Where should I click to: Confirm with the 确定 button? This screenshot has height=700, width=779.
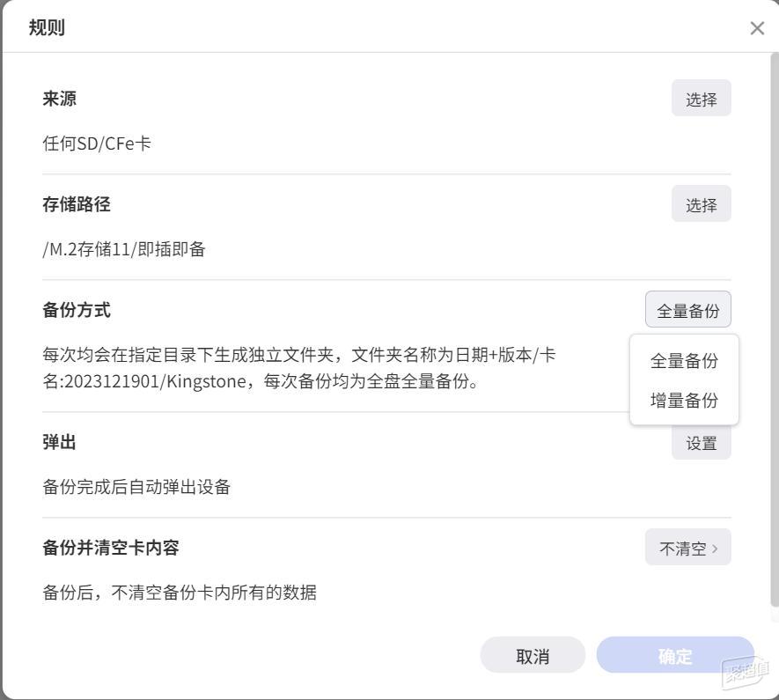click(x=674, y=655)
